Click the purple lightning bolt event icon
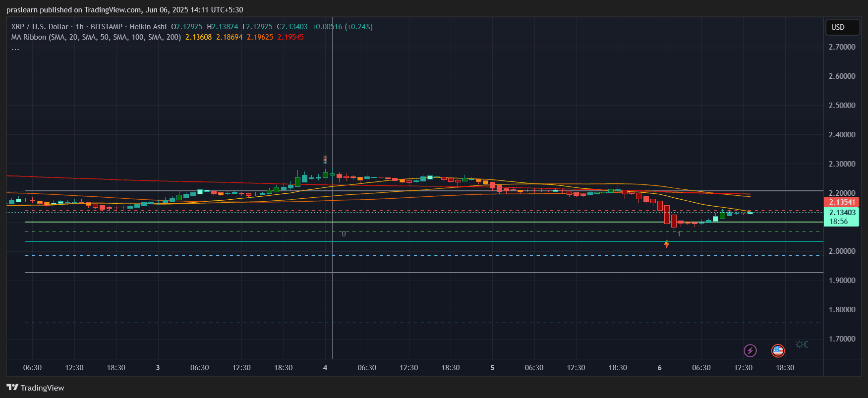The height and width of the screenshot is (398, 868). (750, 351)
